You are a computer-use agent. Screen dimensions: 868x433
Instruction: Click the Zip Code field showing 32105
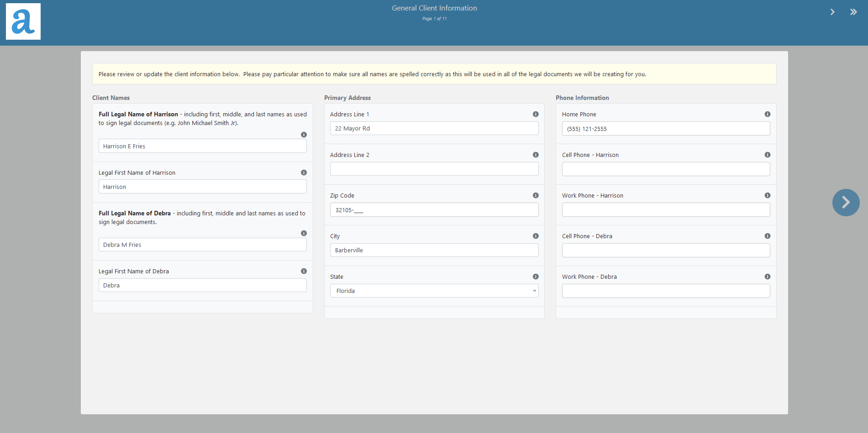[434, 210]
